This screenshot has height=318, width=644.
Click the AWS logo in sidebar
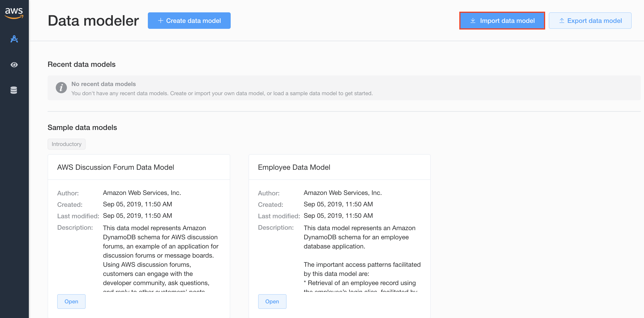click(14, 13)
